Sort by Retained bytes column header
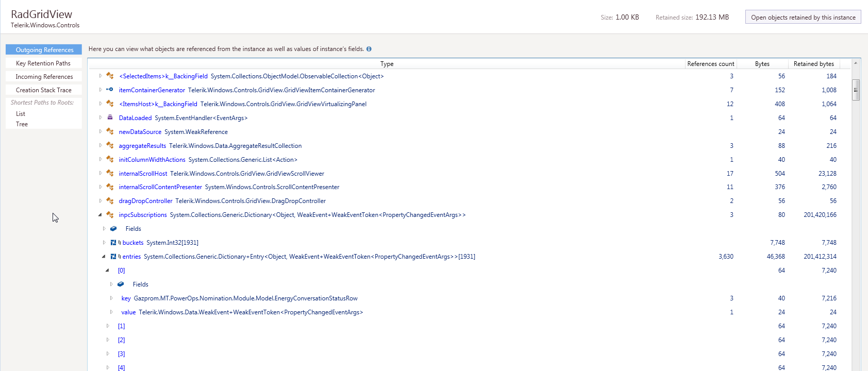868x371 pixels. click(814, 64)
